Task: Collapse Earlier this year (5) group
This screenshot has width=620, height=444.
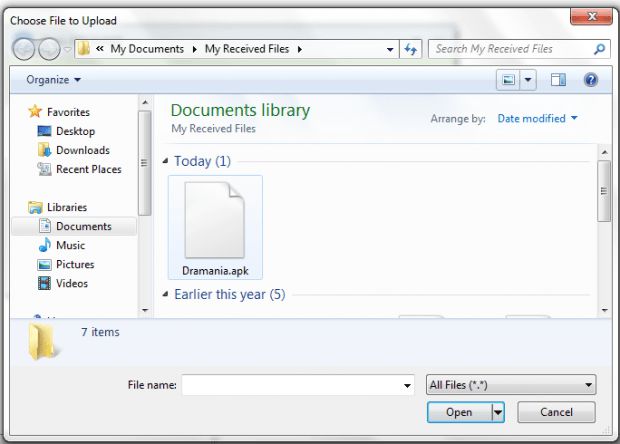Action: point(166,295)
